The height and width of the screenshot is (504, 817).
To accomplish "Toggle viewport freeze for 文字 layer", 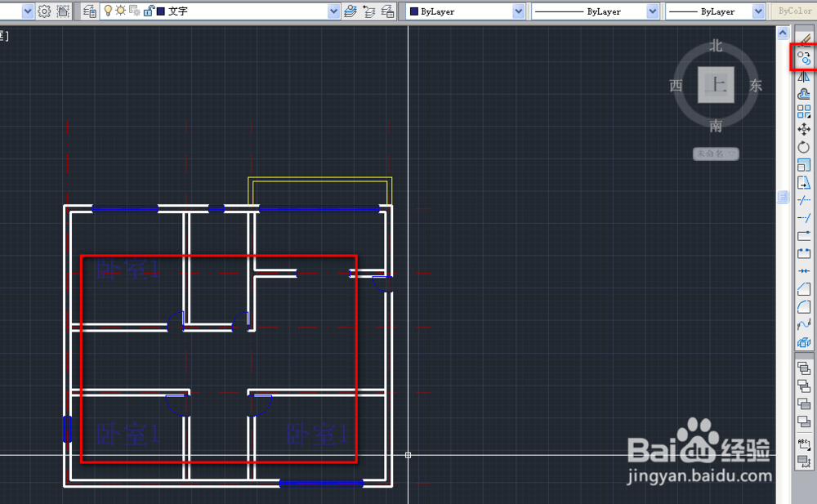I will coord(135,11).
